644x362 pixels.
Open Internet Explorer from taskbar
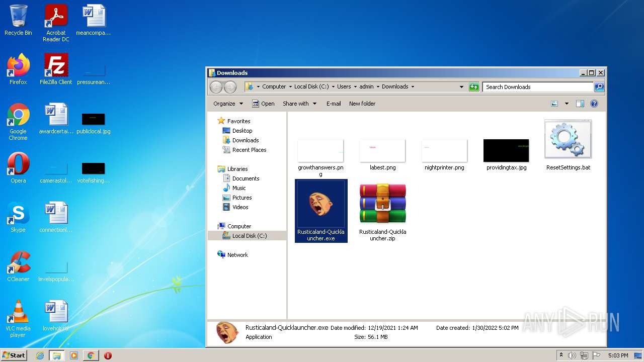tap(40, 355)
